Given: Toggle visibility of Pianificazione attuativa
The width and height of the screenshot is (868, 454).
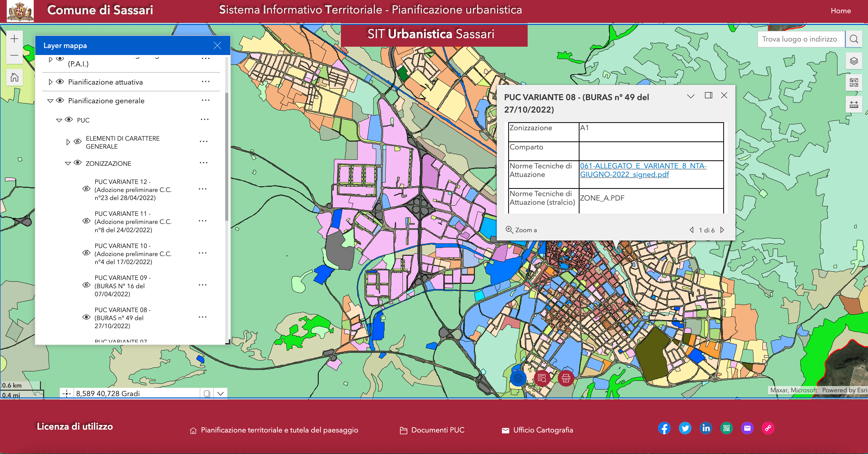Looking at the screenshot, I should pyautogui.click(x=60, y=82).
